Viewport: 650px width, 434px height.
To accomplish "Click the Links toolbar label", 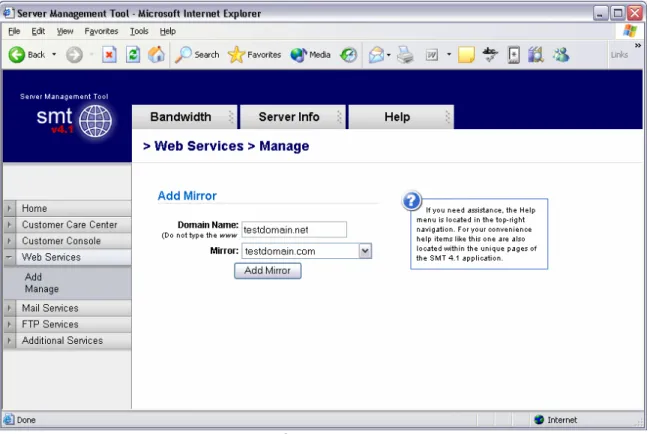I will coord(619,55).
